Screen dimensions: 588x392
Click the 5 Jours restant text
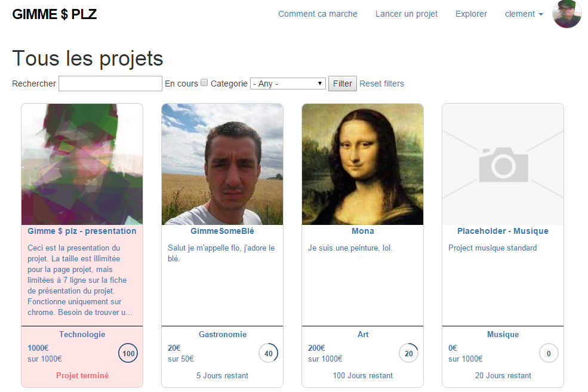point(223,375)
